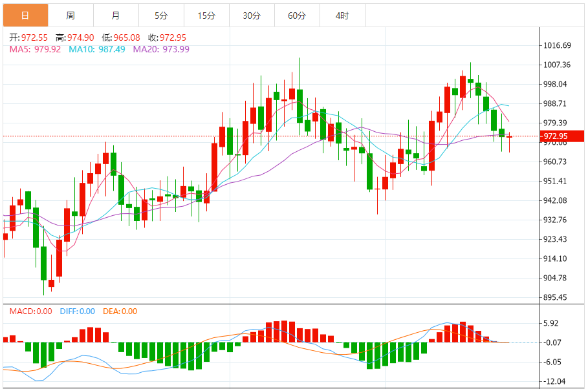Open the 60分 timeframe tab
This screenshot has width=588, height=389.
pyautogui.click(x=297, y=16)
